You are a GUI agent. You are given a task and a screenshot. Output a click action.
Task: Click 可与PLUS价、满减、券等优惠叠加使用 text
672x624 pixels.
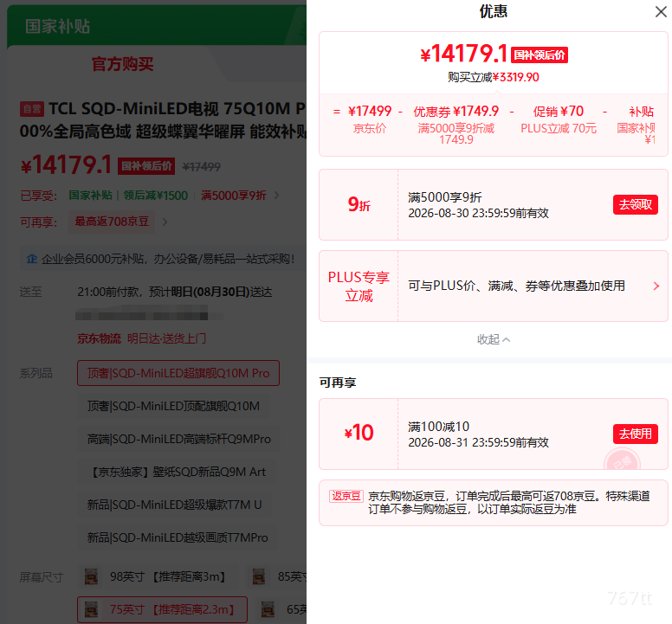pyautogui.click(x=516, y=286)
